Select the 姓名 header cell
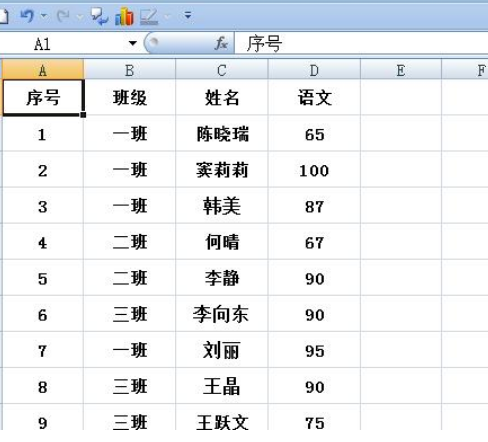The height and width of the screenshot is (442, 488). pyautogui.click(x=222, y=98)
